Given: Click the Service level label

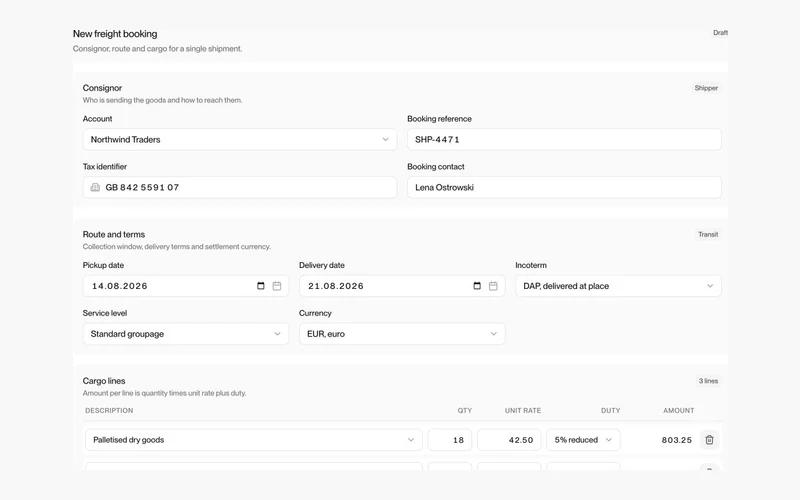Looking at the screenshot, I should [105, 313].
